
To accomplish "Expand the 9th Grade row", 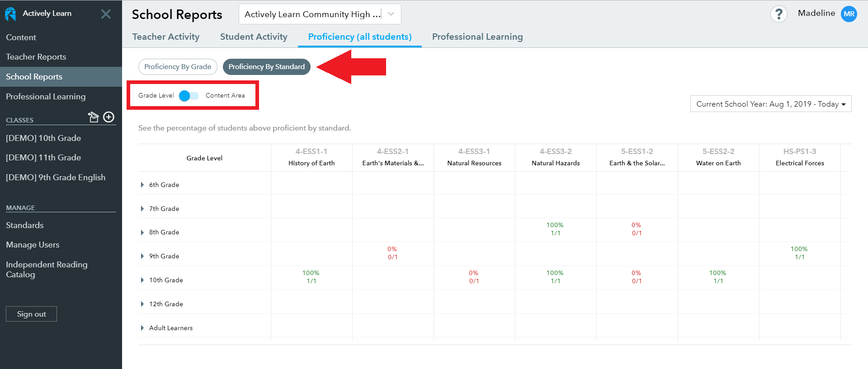I will (142, 256).
